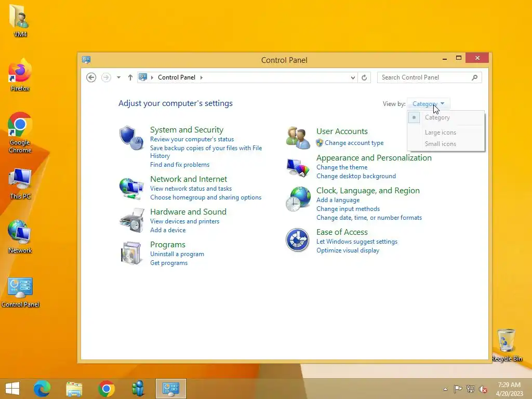Click Change input methods
This screenshot has width=532, height=399.
348,209
